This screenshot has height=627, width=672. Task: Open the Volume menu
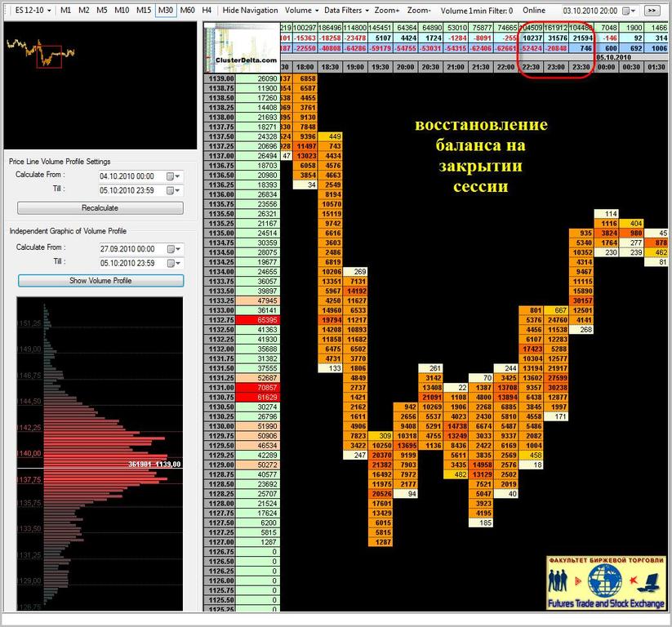click(x=302, y=10)
